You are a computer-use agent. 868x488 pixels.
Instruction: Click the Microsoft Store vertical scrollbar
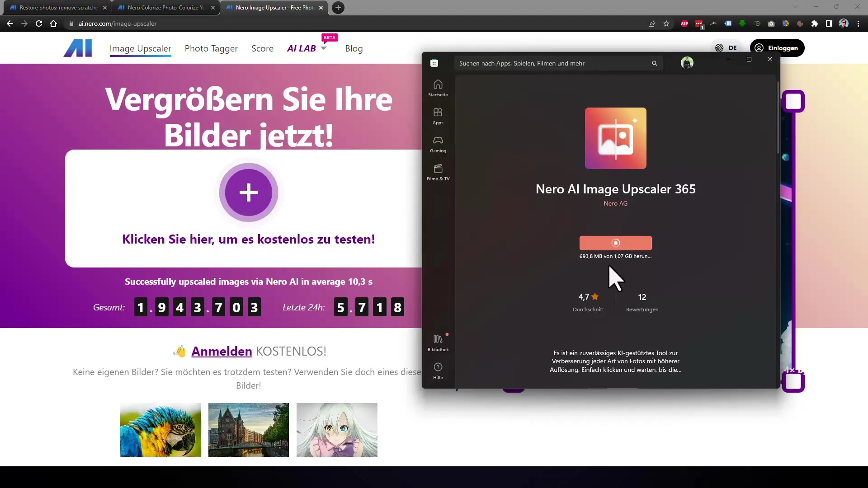pyautogui.click(x=778, y=117)
